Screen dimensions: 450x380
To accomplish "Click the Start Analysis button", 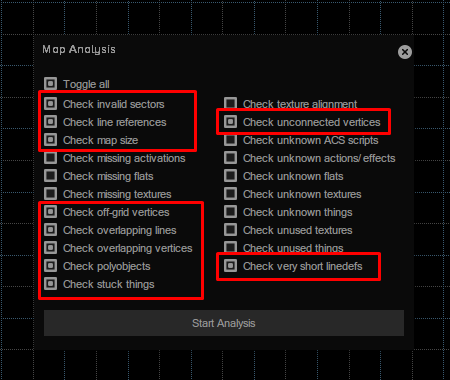I will pos(224,323).
